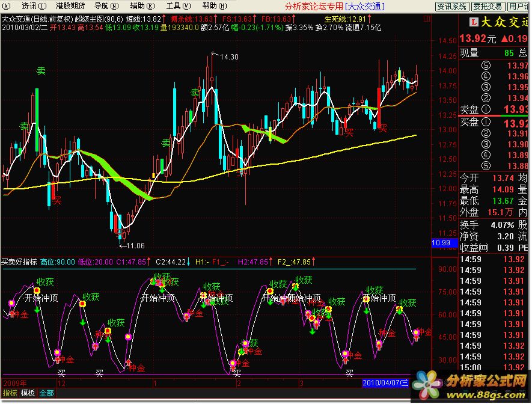532x404 pixels.
Task: Click the 12 month timeline label
Action: pyautogui.click(x=61, y=384)
